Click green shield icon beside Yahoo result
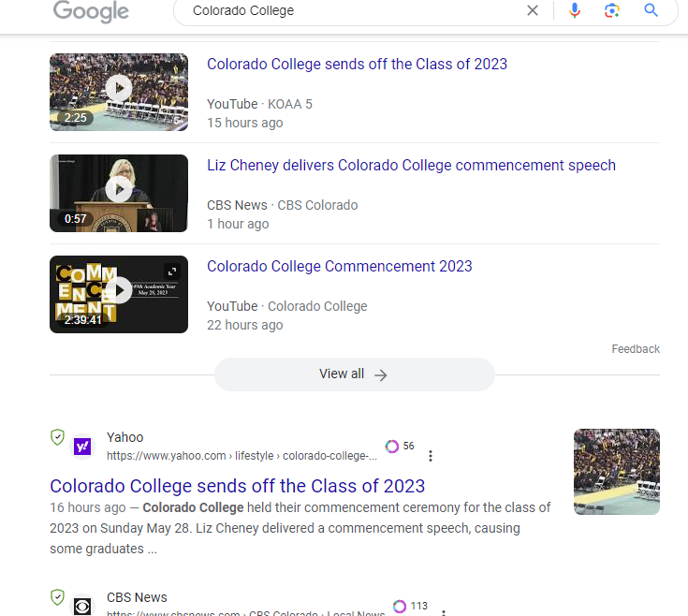This screenshot has width=688, height=616. (57, 437)
